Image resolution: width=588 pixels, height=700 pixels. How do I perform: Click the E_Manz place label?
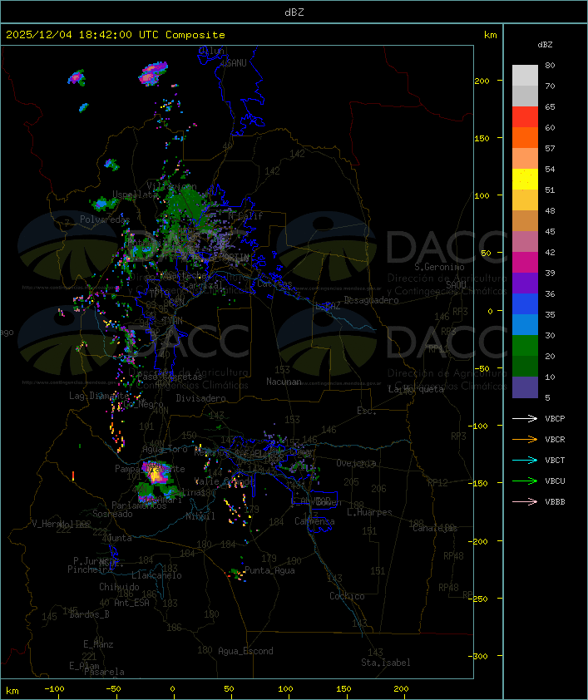click(x=98, y=644)
